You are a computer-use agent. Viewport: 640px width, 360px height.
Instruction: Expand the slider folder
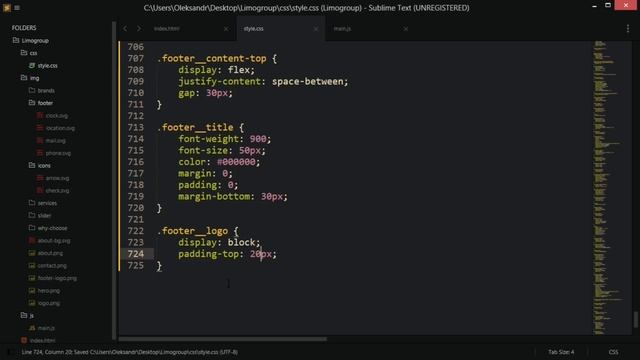point(32,216)
